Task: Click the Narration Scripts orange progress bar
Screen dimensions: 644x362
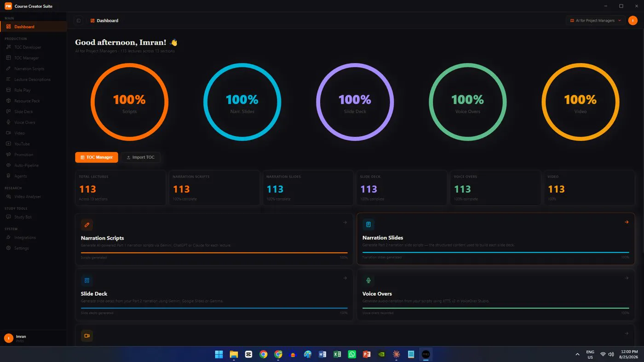Action: pos(214,253)
